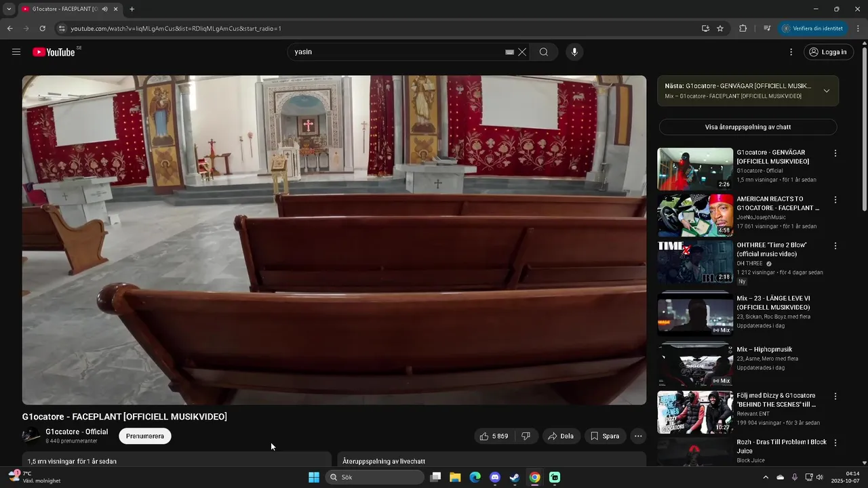Open AMERICAN REACTS TO G1OCATORE video title
Image resolution: width=868 pixels, height=488 pixels.
click(x=778, y=203)
